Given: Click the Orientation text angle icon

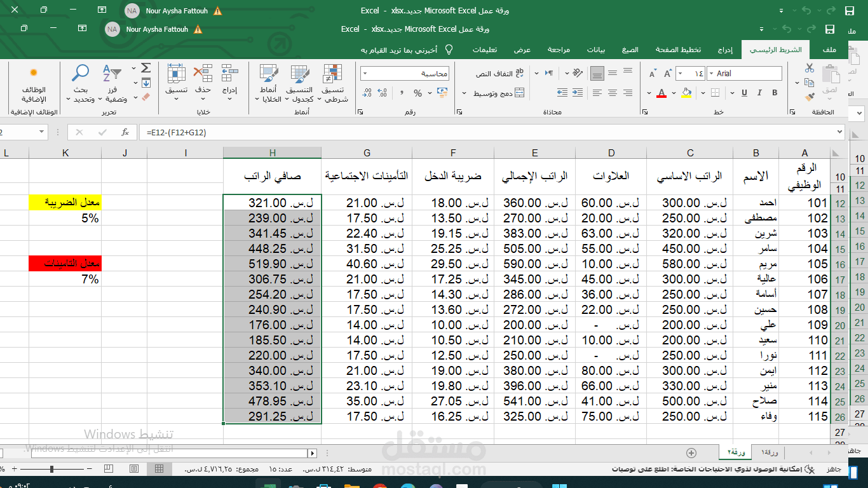Looking at the screenshot, I should 578,74.
